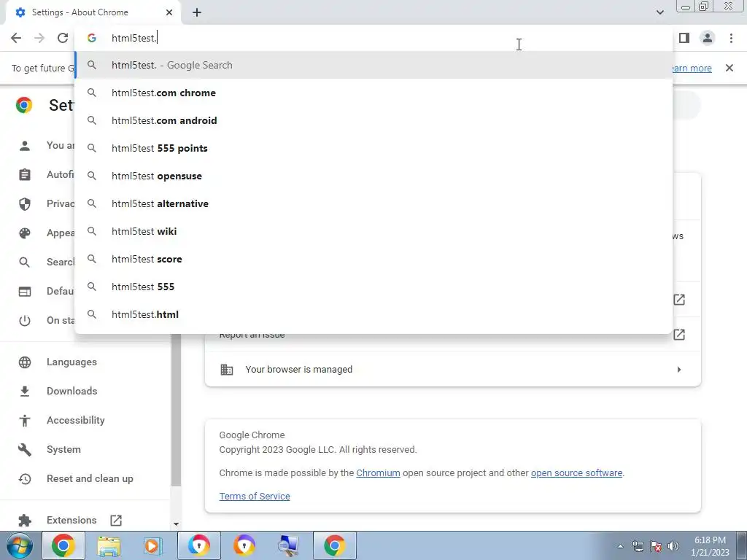Click the external-link icon next to Extensions
This screenshot has width=747, height=560.
(x=116, y=520)
